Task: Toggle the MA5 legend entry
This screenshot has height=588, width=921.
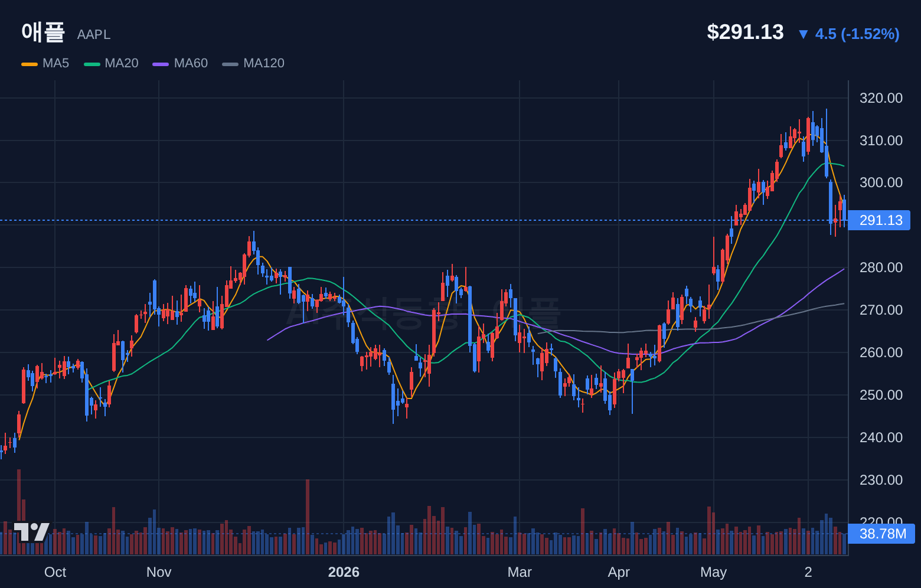Action: coord(45,63)
